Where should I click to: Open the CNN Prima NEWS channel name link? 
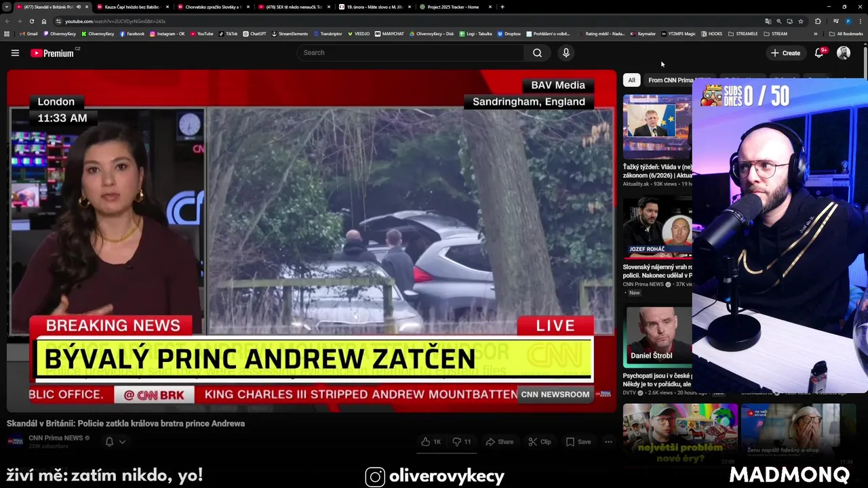click(x=56, y=438)
